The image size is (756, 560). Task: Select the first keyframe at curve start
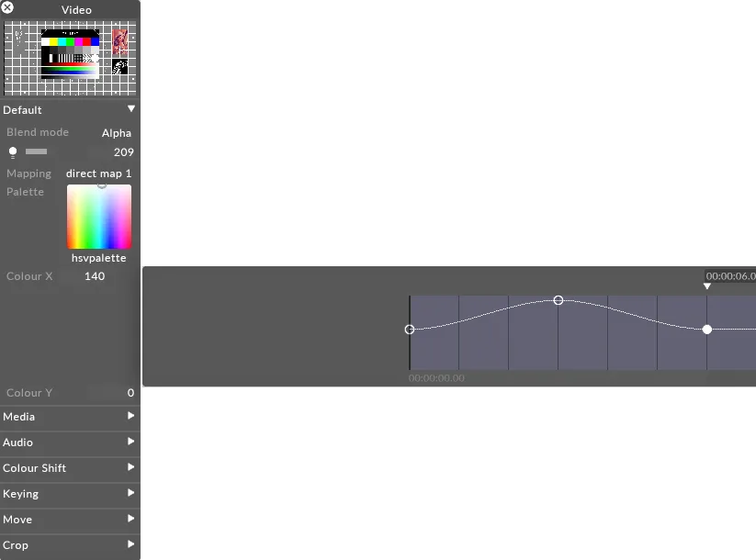[x=410, y=330]
